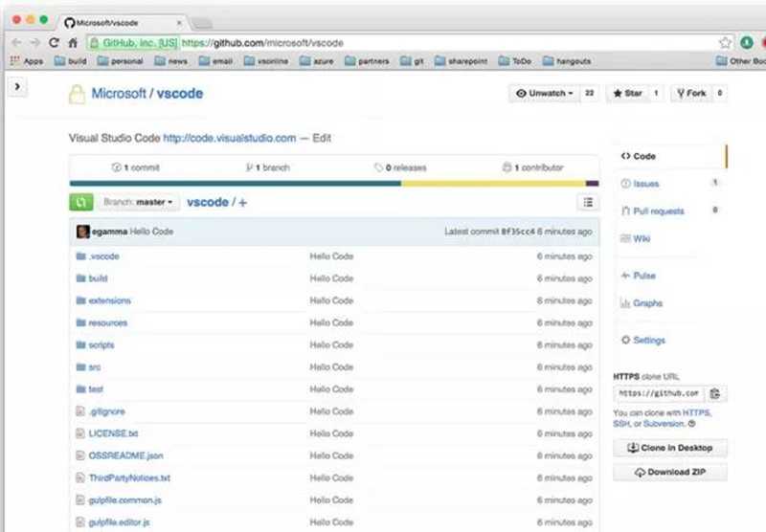Go to browser home icon
The image size is (766, 532).
click(73, 43)
